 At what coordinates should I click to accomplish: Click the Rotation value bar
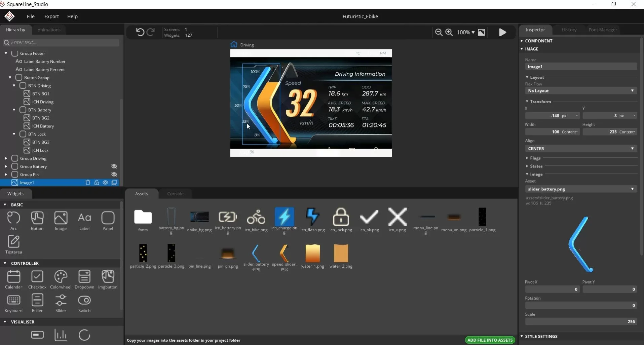click(x=581, y=305)
